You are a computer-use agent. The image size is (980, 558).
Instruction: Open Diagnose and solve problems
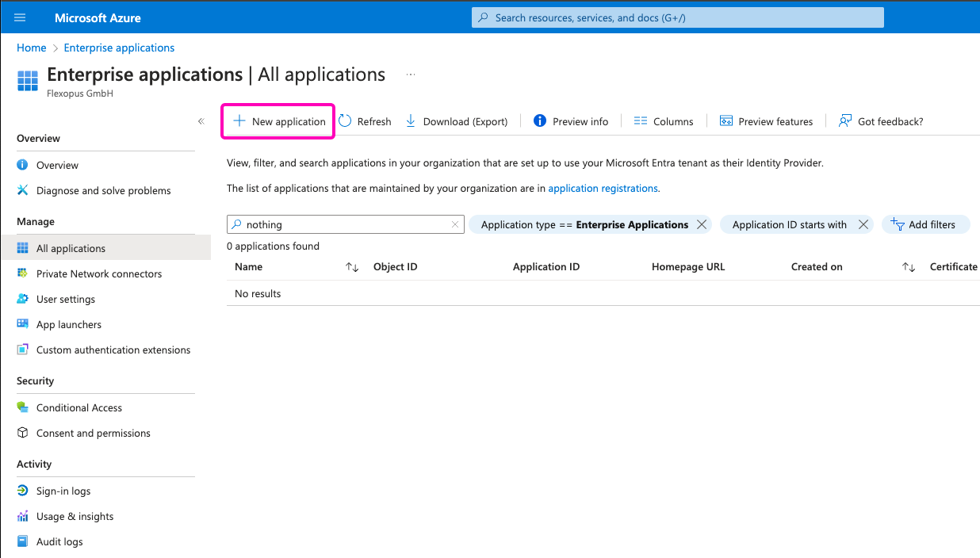point(103,191)
